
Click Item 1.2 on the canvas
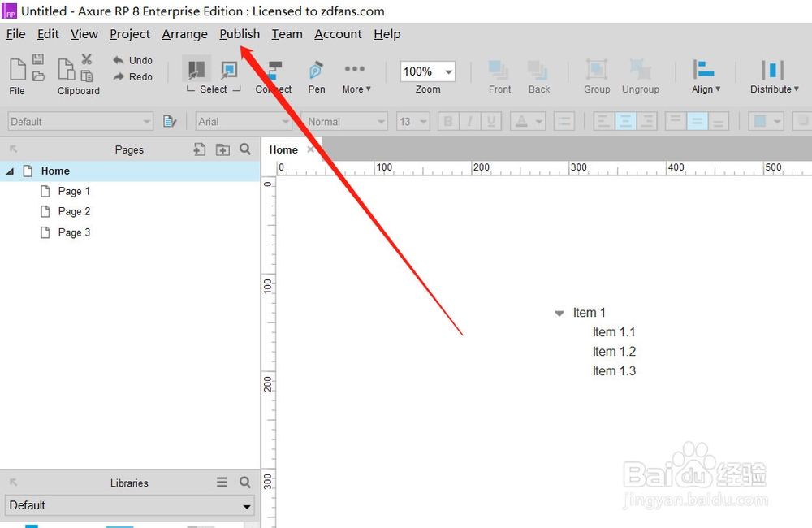pyautogui.click(x=614, y=351)
